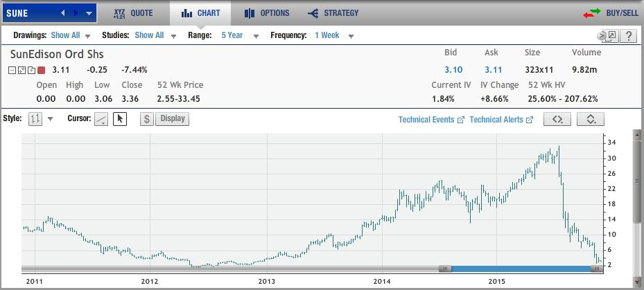Open the QUOTE tab
Viewport: 644px width, 290px height.
[x=134, y=13]
